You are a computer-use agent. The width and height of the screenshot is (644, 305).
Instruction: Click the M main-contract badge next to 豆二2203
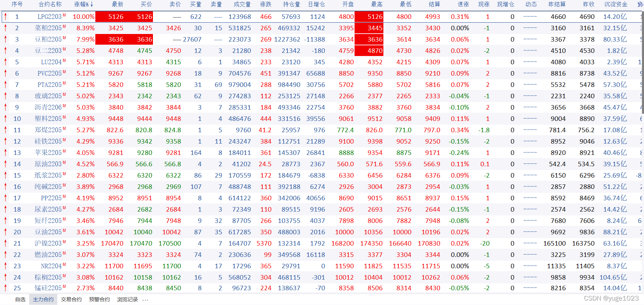[64, 49]
